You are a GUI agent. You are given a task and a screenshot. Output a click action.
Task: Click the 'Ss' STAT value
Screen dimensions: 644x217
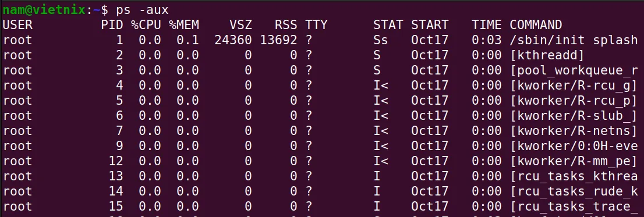(x=380, y=40)
